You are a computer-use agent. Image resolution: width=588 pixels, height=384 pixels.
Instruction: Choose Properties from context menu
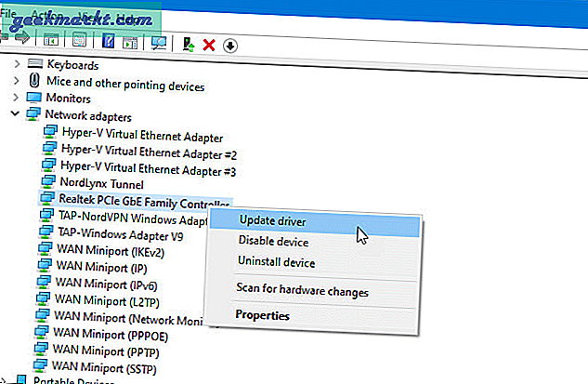point(262,315)
